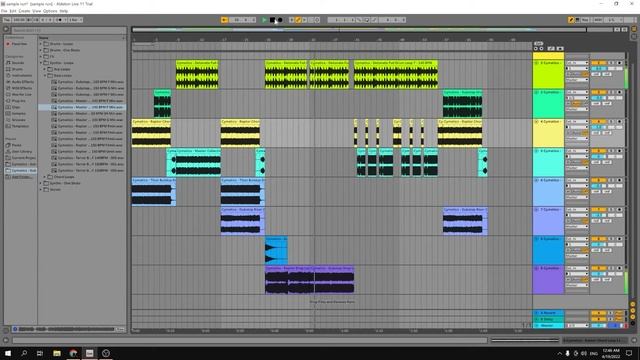Toggle the orange Automation Arm button in transport
Image resolution: width=640 pixels, height=360 pixels.
(298, 20)
